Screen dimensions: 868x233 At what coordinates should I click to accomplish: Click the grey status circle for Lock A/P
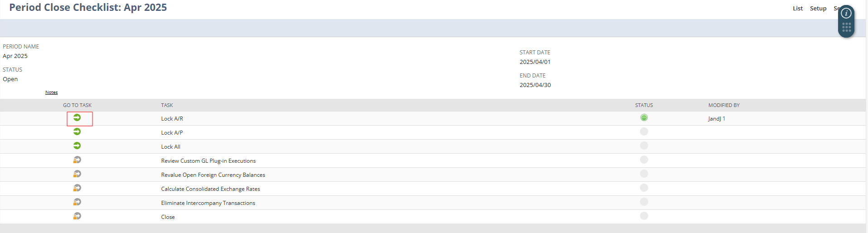tap(644, 132)
